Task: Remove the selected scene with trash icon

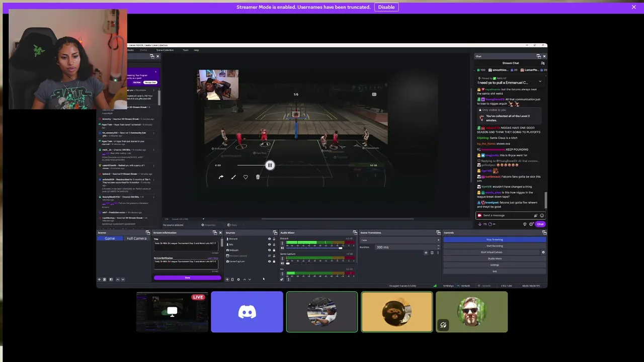Action: 105,280
